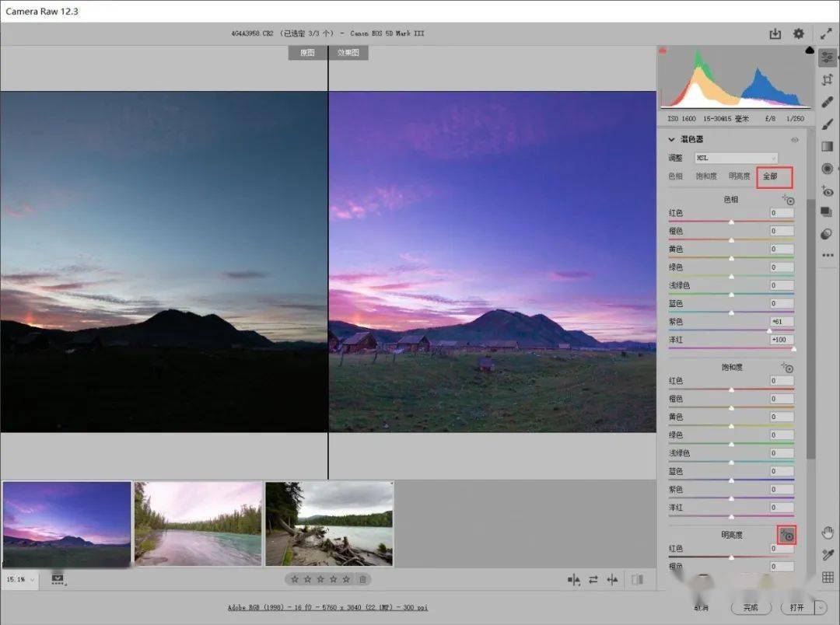Open the HSL adjustment type dropdown
Viewport: 840px width, 625px height.
(x=736, y=158)
